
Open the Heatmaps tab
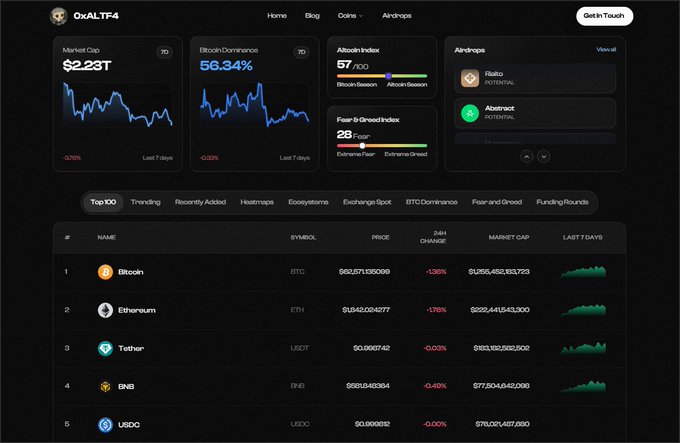click(257, 202)
